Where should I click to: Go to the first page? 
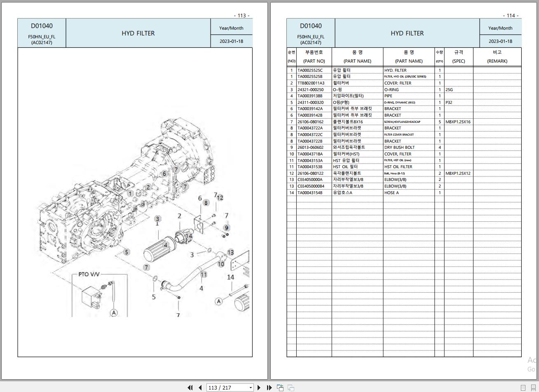pyautogui.click(x=190, y=387)
